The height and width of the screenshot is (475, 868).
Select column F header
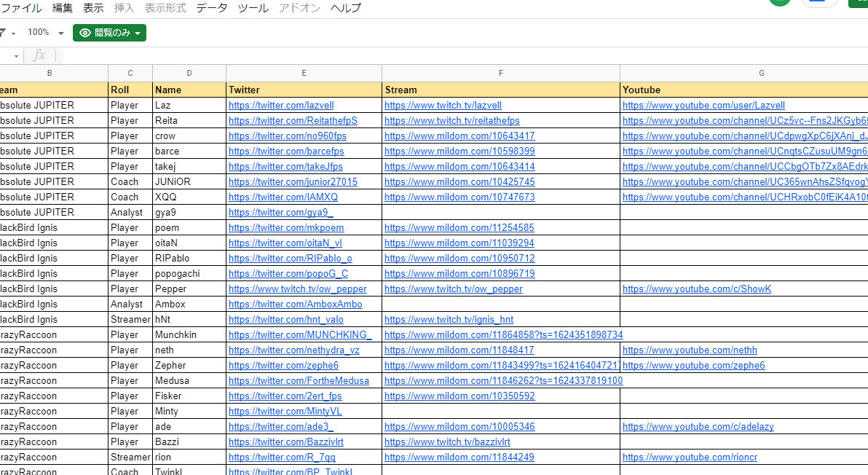tap(501, 73)
